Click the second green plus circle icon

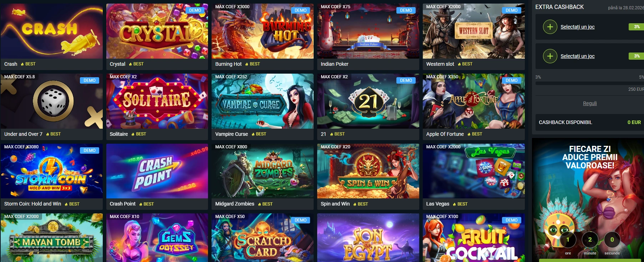click(550, 56)
